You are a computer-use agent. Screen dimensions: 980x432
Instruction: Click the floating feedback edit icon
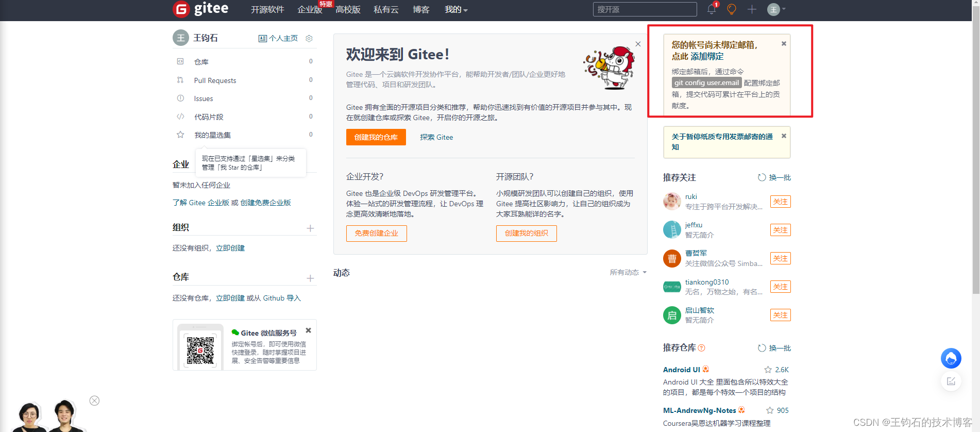coord(951,381)
